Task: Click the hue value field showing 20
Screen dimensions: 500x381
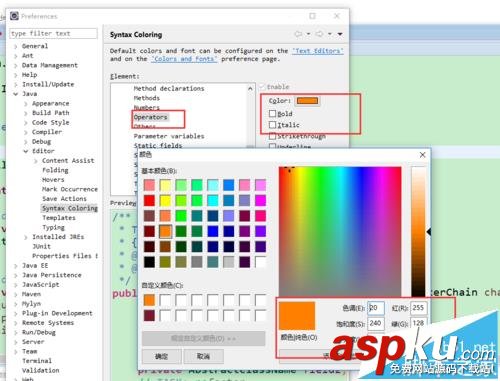Action: [376, 308]
